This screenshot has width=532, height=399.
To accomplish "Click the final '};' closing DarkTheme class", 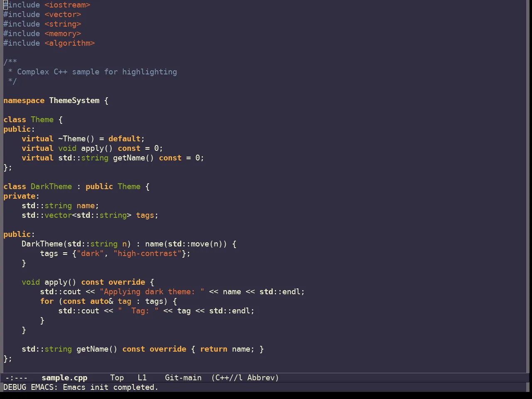I will click(8, 359).
